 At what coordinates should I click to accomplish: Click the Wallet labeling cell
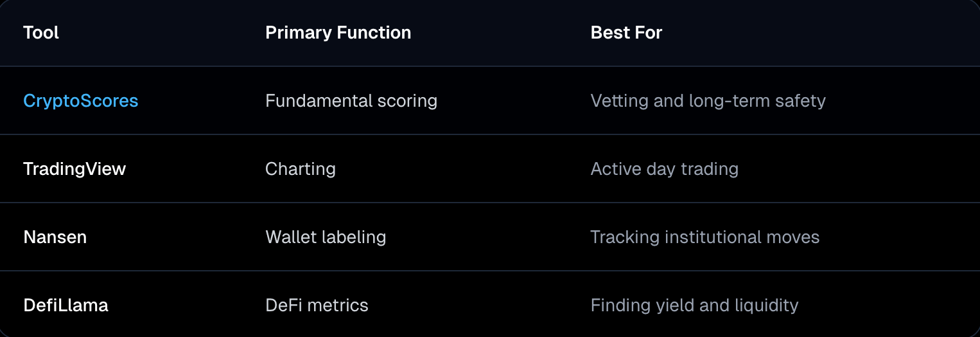coord(325,237)
